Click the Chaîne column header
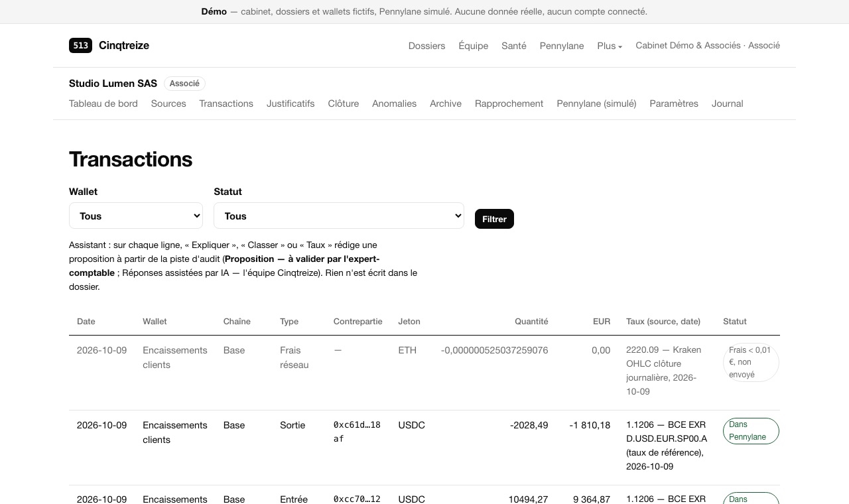 pos(237,322)
